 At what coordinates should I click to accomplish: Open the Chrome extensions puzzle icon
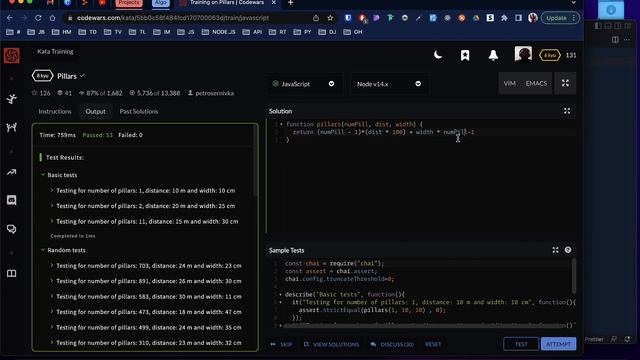[x=504, y=18]
